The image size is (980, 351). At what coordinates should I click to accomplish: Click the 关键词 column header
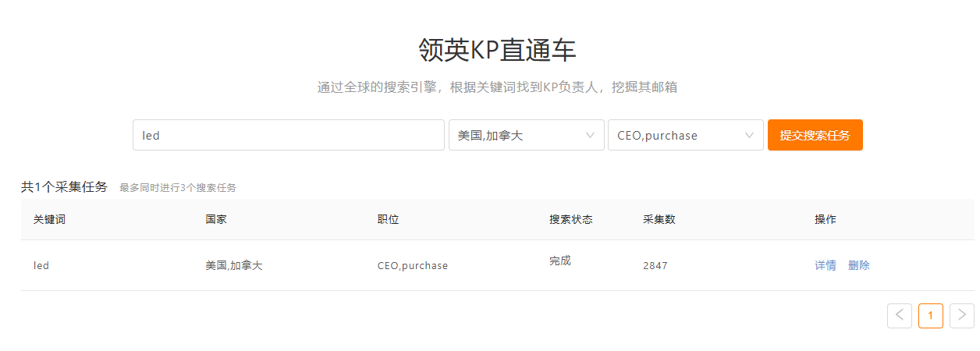[x=49, y=219]
